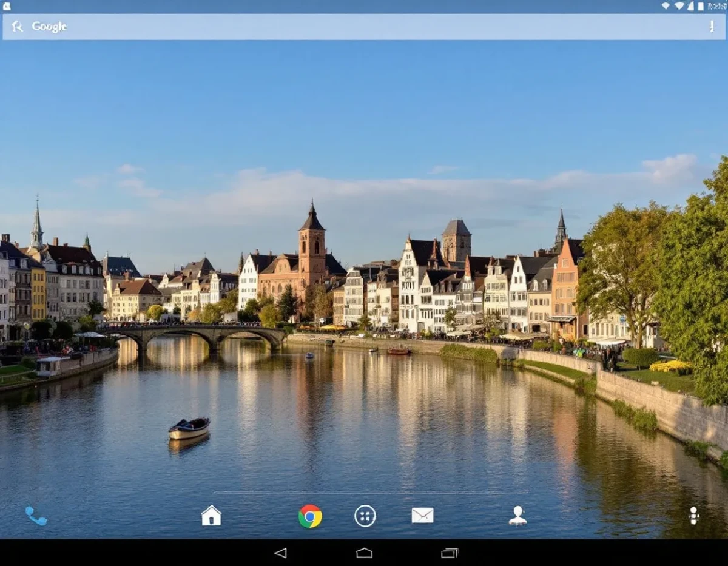Tap the search icon beside Google
This screenshot has height=566, width=728.
[x=18, y=27]
